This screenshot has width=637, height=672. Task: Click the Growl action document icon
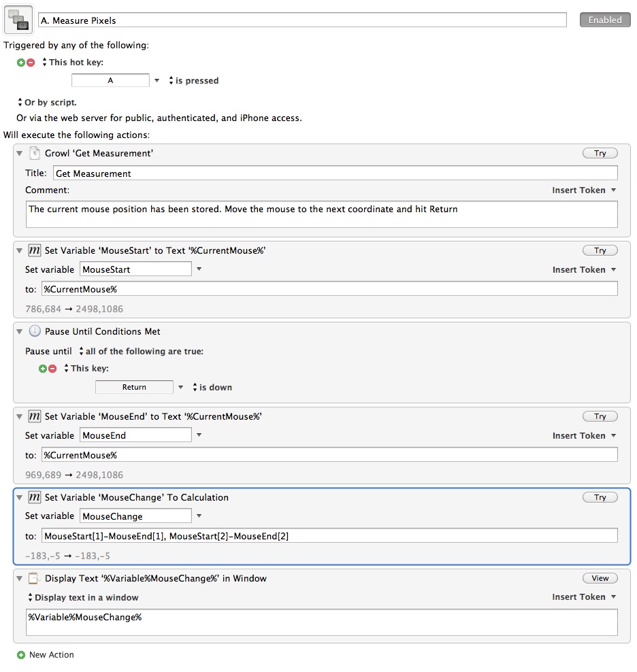tap(34, 153)
